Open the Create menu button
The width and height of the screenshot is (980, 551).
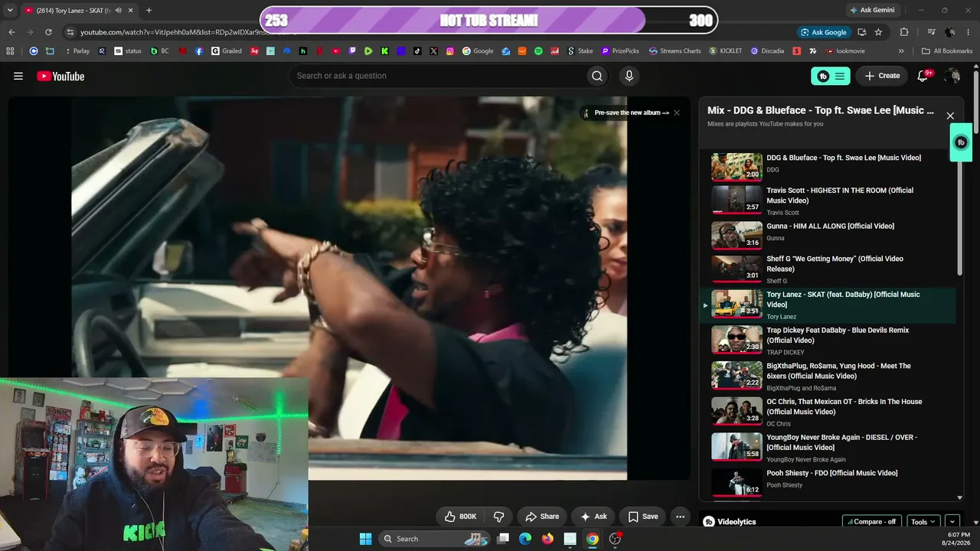click(882, 76)
